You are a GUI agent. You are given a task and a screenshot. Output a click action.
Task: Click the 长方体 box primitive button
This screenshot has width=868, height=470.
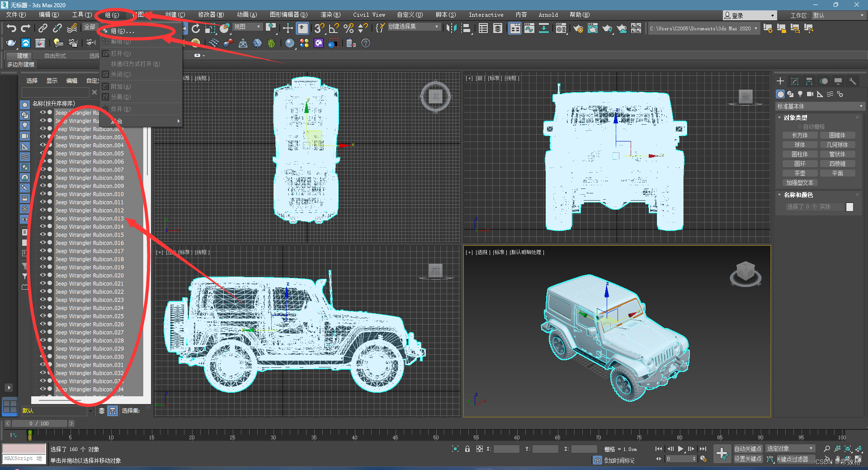[800, 135]
